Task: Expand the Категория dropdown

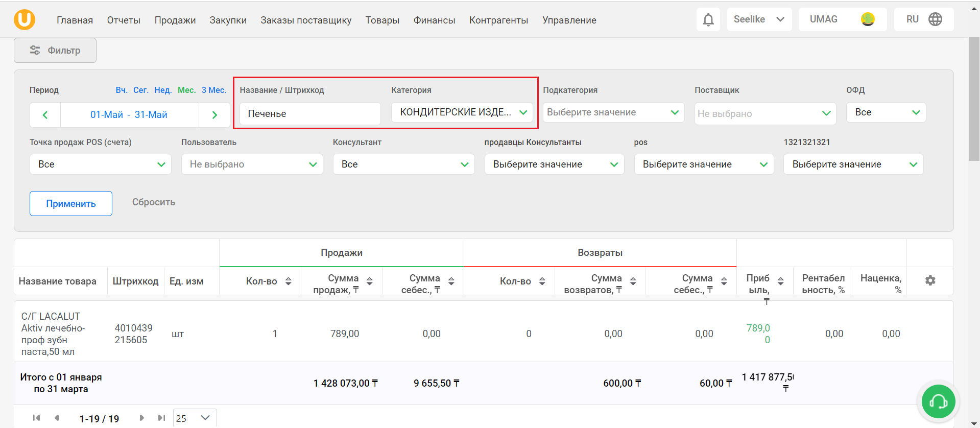Action: pos(462,112)
